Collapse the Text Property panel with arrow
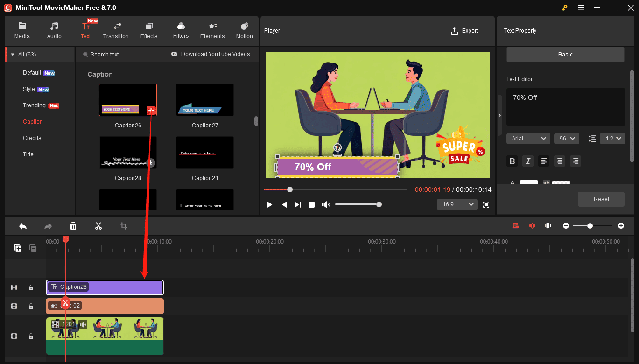The width and height of the screenshot is (639, 364). 499,115
